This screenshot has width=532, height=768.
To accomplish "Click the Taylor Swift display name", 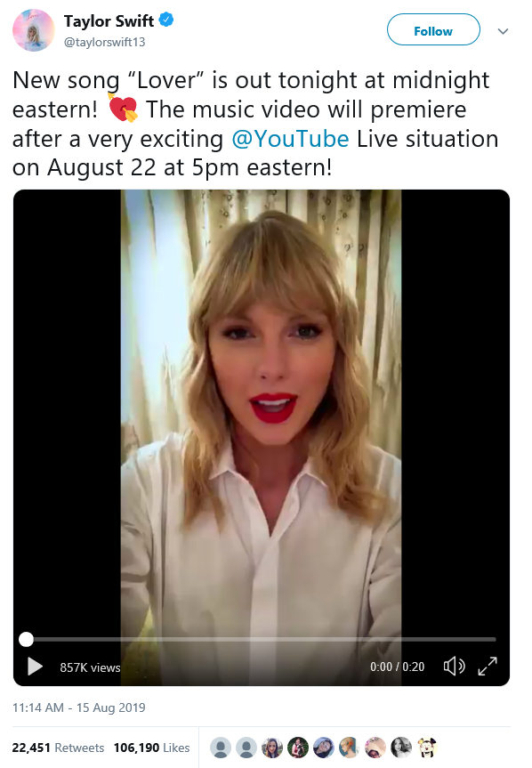I will coord(109,21).
